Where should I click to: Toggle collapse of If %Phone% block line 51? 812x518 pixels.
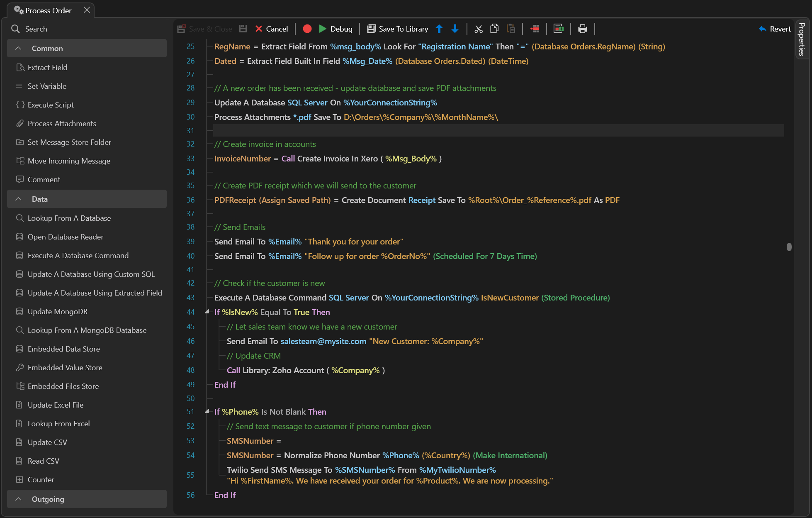coord(205,411)
